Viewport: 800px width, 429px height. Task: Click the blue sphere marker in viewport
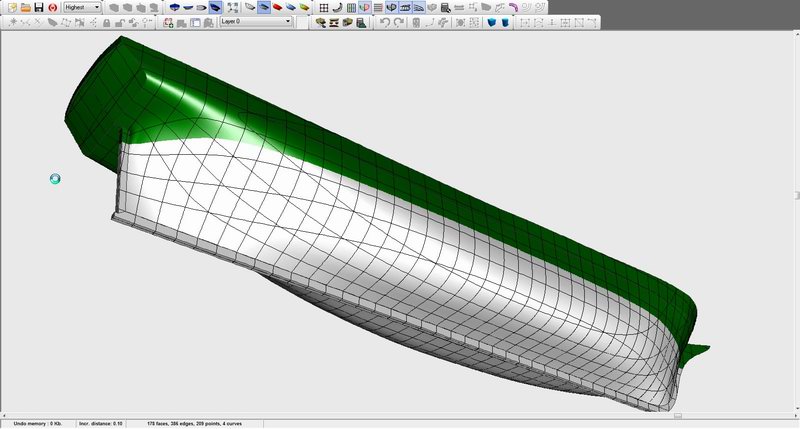55,178
